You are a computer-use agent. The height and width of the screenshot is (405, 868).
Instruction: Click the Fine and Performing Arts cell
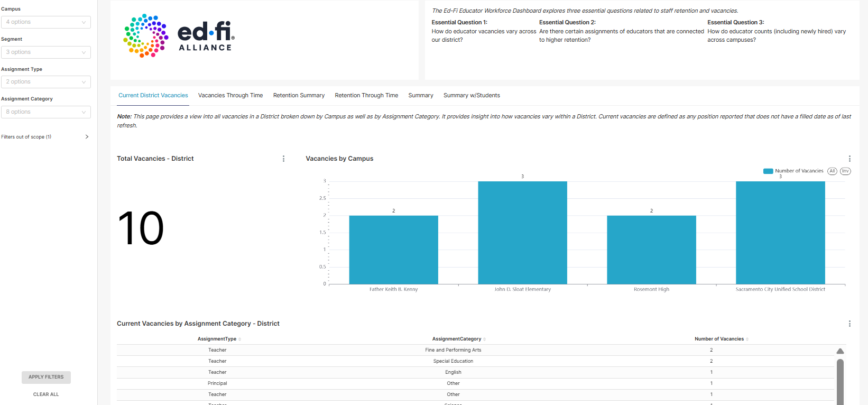point(453,350)
